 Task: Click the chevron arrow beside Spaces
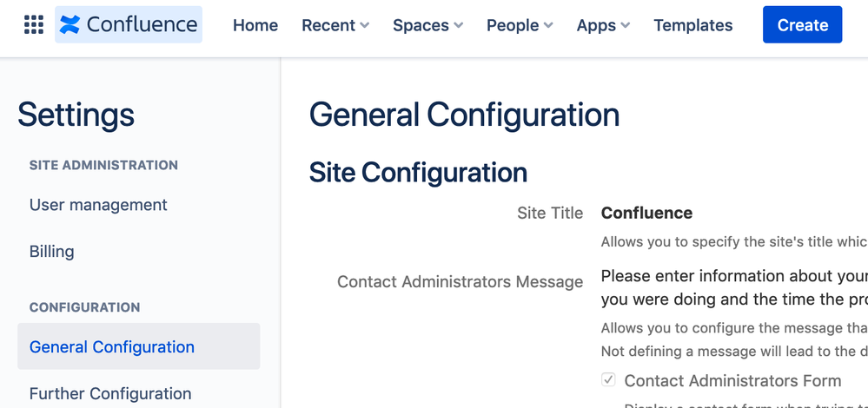[x=459, y=26]
